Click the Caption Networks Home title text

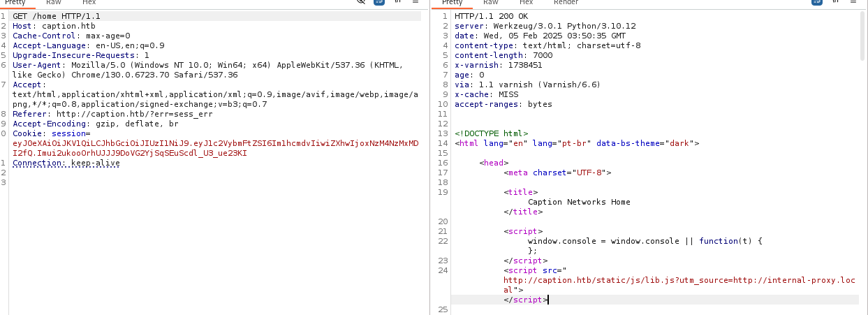coord(579,202)
